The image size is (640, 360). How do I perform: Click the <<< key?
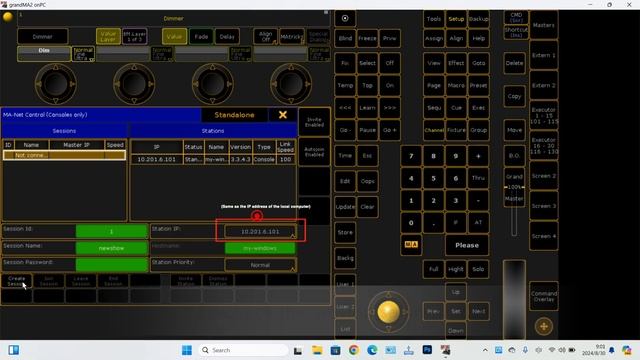(345, 108)
